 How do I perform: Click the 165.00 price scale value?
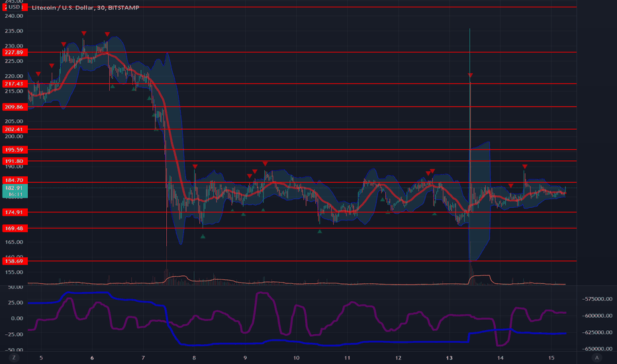tap(14, 242)
